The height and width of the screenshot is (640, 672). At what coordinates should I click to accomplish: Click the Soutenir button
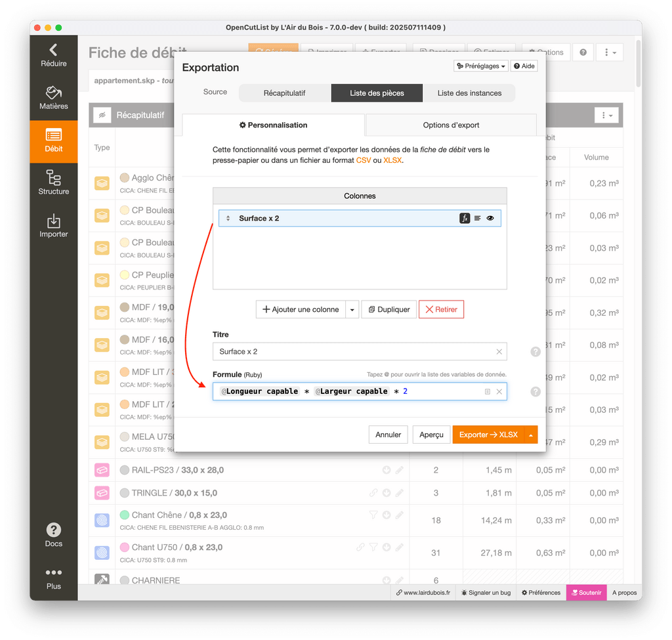(x=586, y=593)
